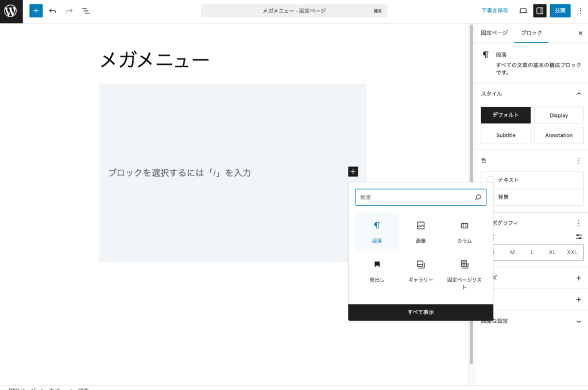Screen dimensions: 588x390
Task: Click the undo arrow in toolbar
Action: coord(53,10)
